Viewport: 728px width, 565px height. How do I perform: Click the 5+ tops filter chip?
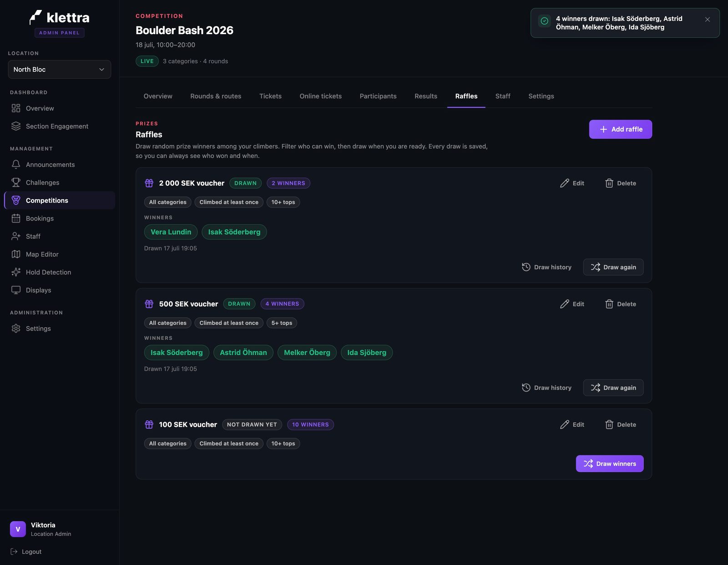click(x=282, y=323)
